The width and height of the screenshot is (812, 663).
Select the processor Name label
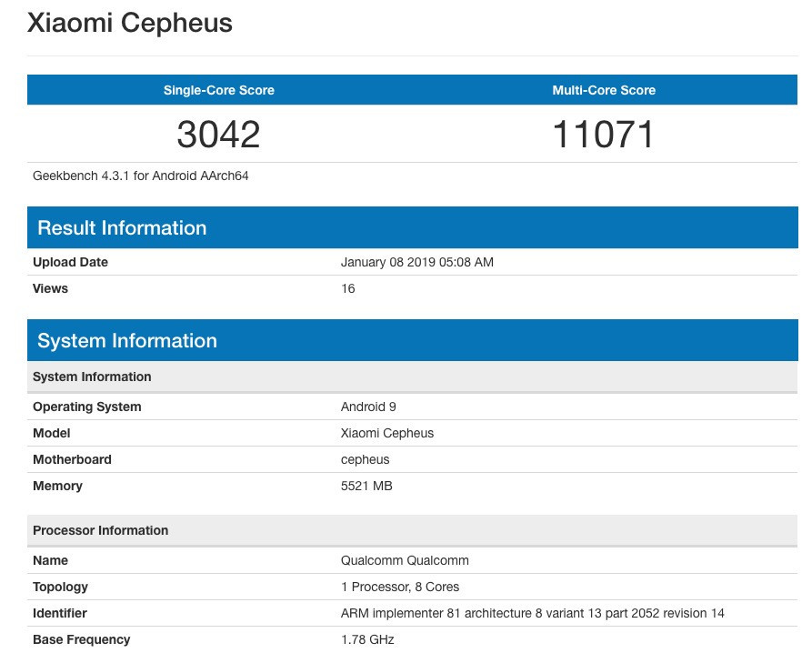[x=50, y=560]
